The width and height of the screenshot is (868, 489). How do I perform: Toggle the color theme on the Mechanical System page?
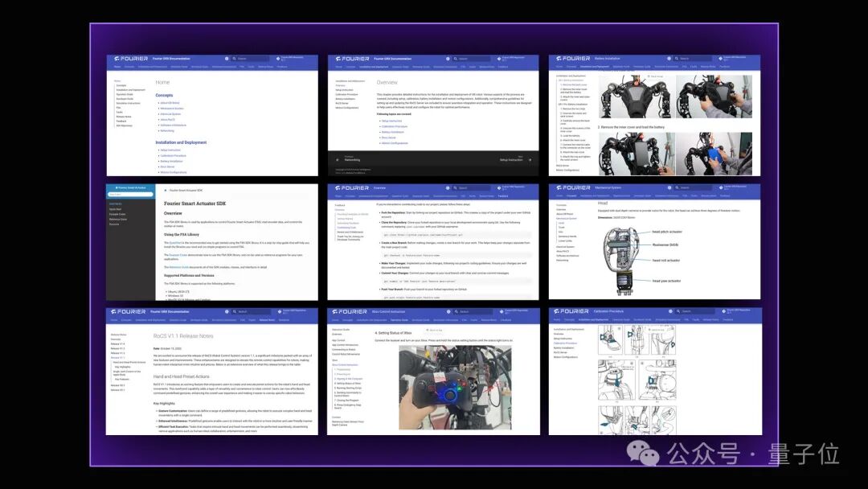(669, 187)
